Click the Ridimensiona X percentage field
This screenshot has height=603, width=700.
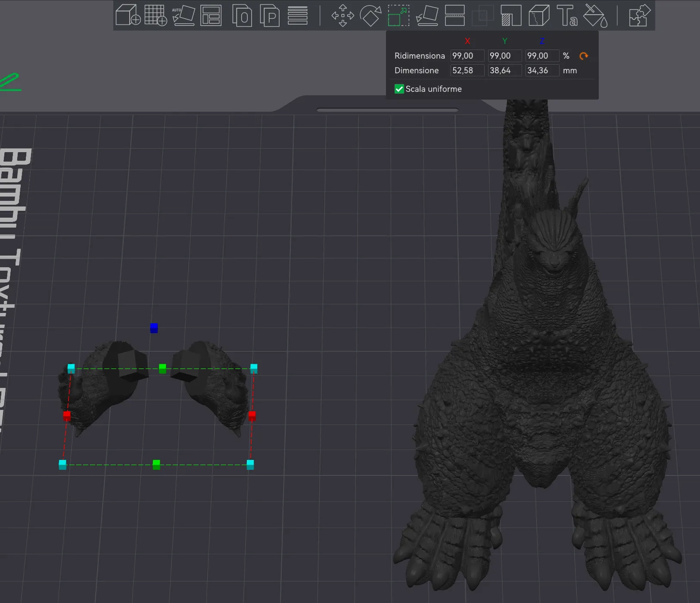[x=467, y=56]
